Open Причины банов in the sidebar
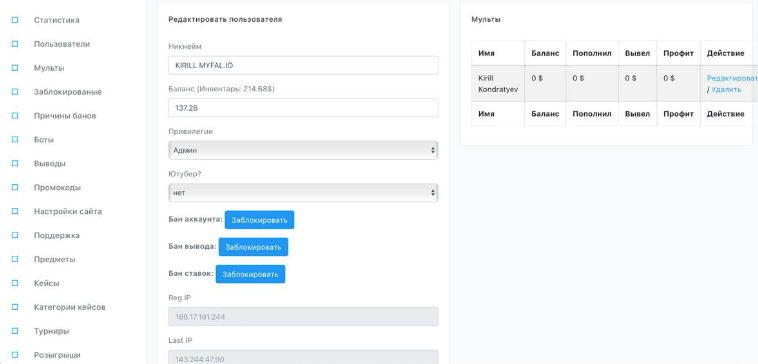 65,116
